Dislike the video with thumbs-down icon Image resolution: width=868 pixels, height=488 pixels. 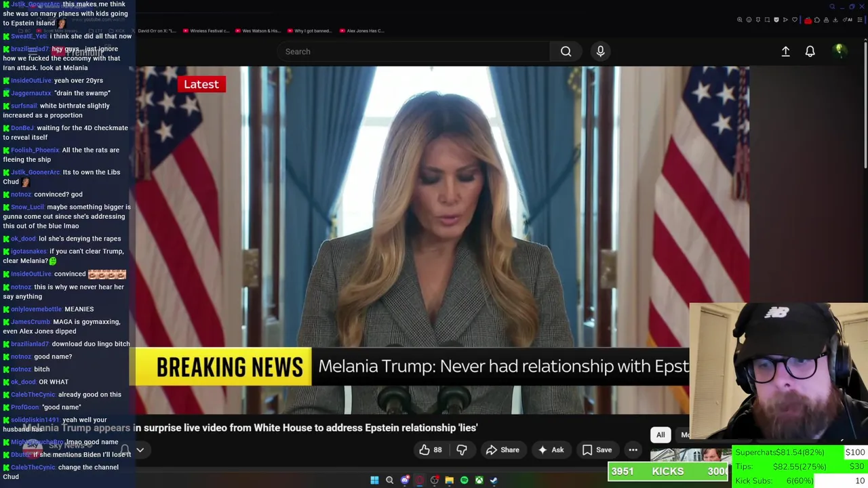(462, 450)
